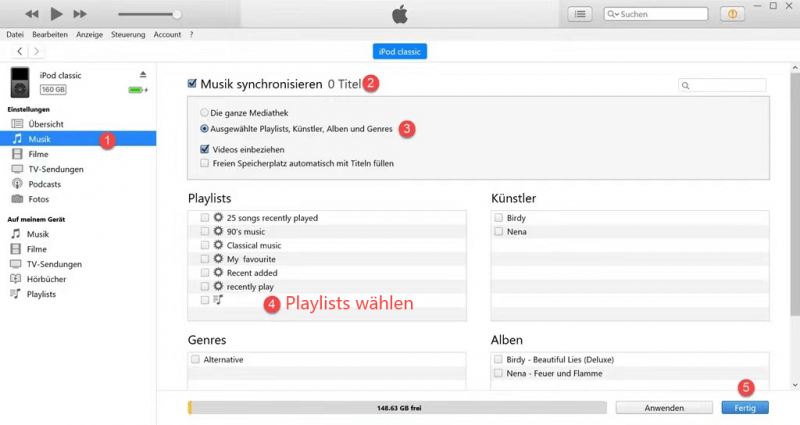
Task: Click the fast forward next track button
Action: pos(80,14)
